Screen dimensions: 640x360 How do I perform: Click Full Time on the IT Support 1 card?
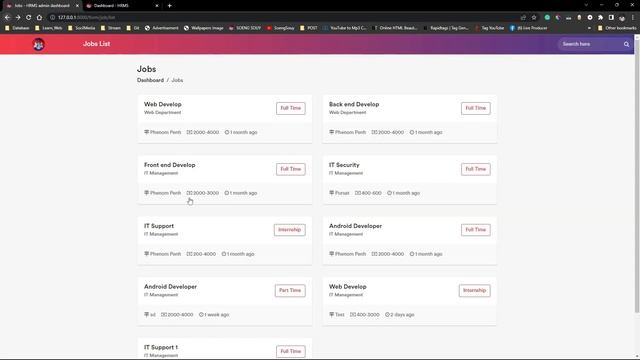pyautogui.click(x=291, y=351)
